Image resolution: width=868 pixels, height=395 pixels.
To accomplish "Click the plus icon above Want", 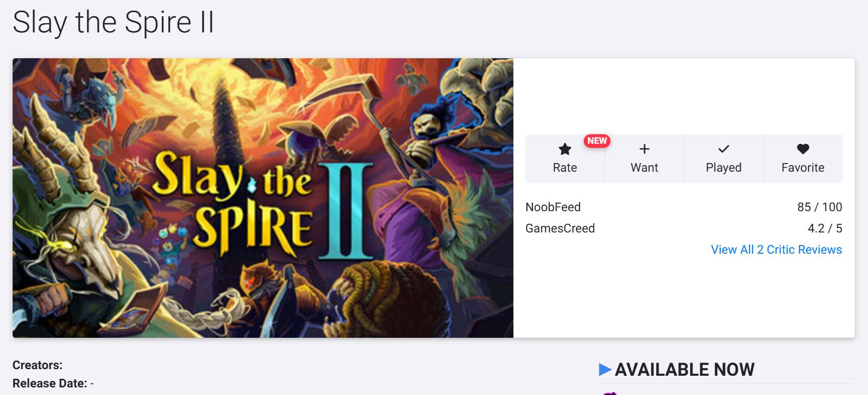I will [x=644, y=149].
